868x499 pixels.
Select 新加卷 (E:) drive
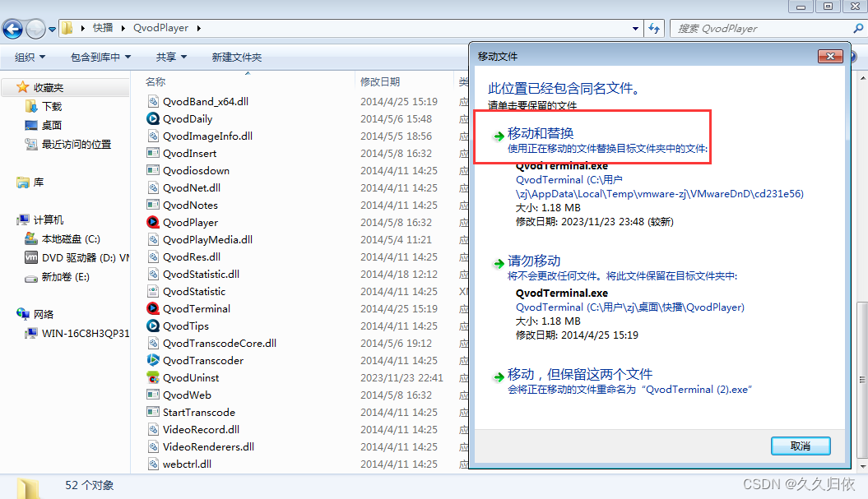[65, 276]
